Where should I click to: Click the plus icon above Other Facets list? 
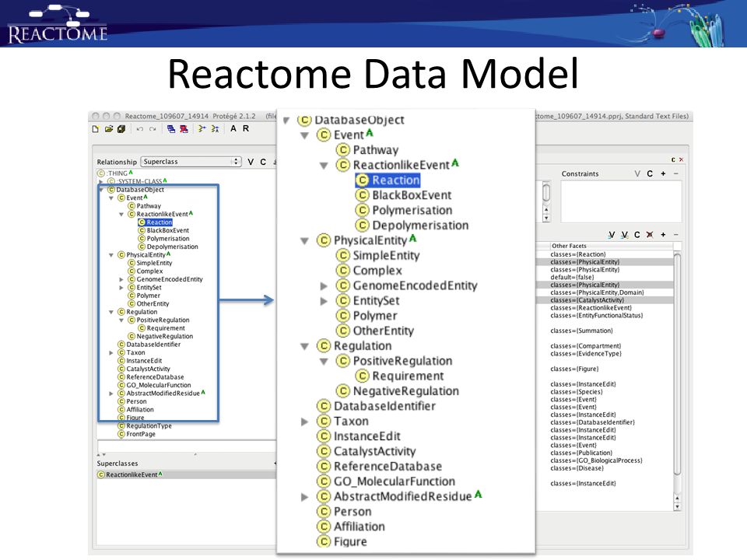[x=663, y=235]
